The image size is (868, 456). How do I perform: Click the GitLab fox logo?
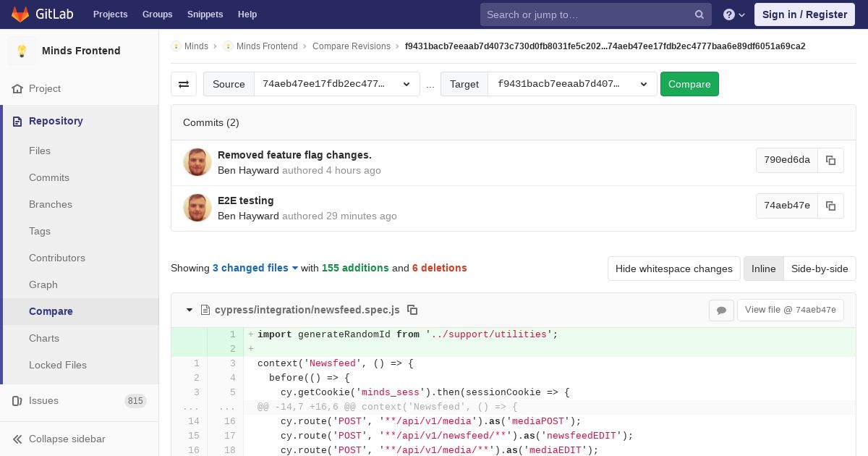click(x=20, y=14)
